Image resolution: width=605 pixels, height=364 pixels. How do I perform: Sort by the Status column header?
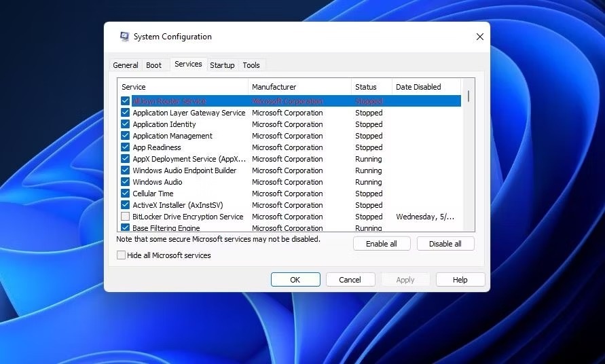[x=371, y=87]
